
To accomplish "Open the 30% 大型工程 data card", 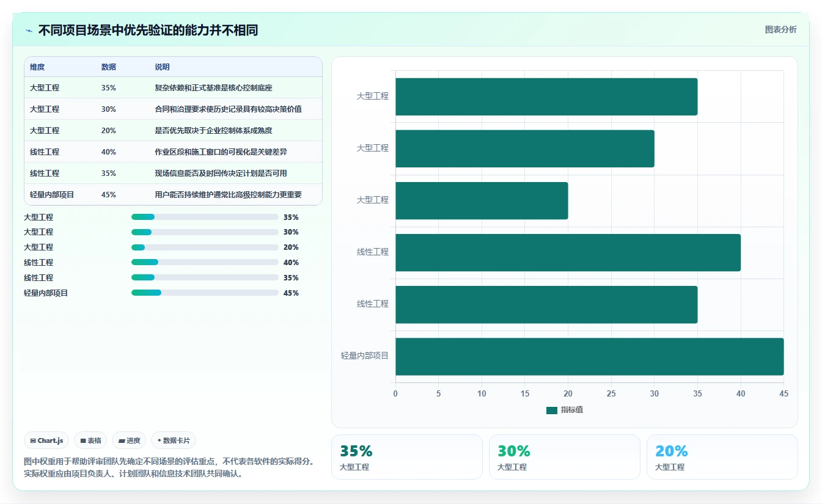I will tap(565, 457).
